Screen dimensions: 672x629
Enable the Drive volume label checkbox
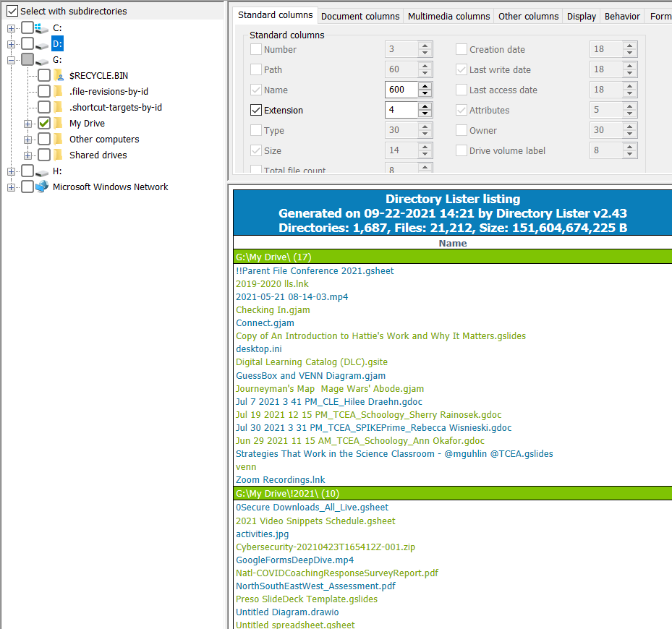(x=462, y=150)
